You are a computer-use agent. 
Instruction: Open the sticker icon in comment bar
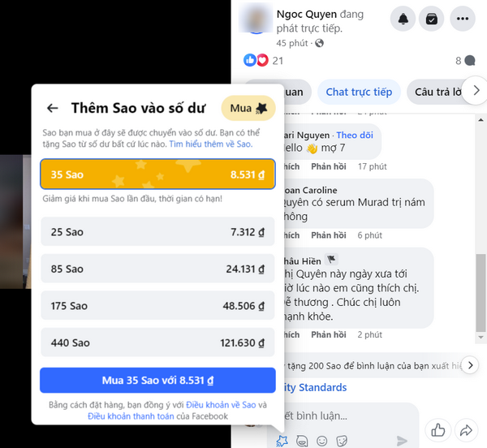[x=342, y=441]
